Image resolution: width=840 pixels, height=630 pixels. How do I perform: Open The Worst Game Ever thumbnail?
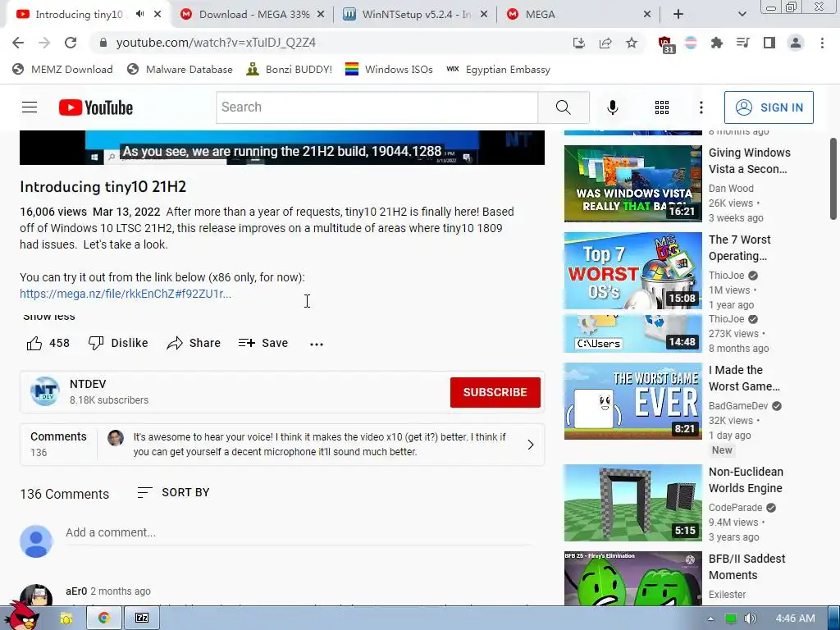(632, 401)
